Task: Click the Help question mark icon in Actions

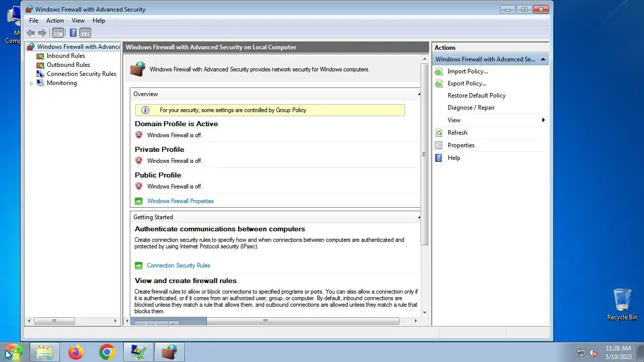Action: tap(439, 158)
